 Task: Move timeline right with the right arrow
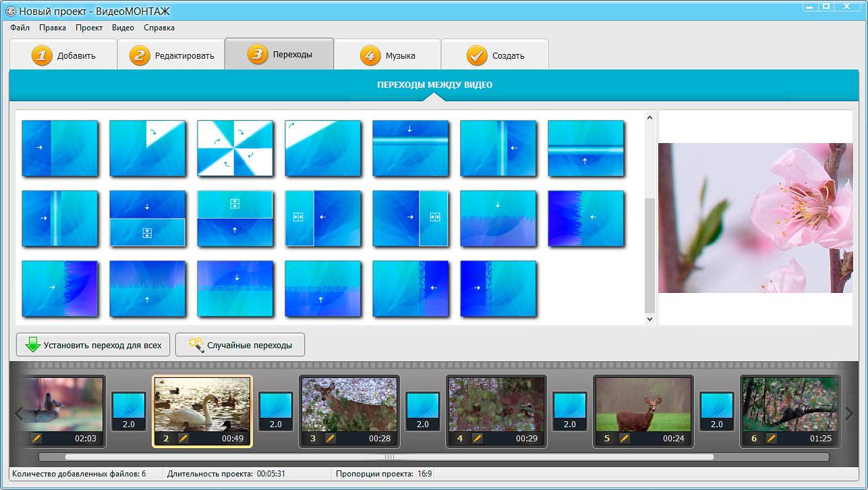[849, 414]
